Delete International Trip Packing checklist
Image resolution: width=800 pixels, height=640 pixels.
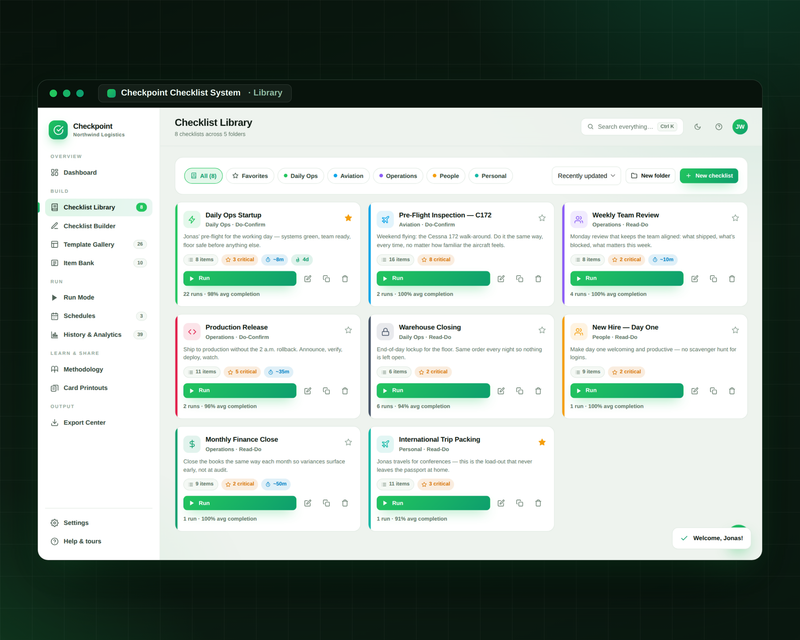pos(538,503)
